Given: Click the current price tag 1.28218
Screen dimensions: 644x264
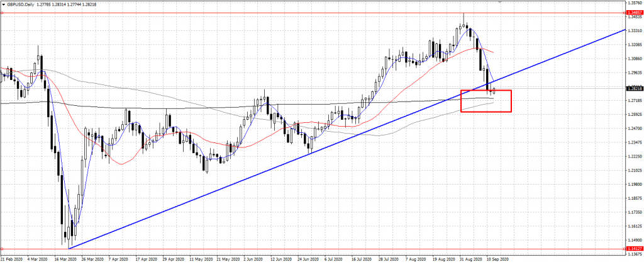Looking at the screenshot, I should [634, 89].
